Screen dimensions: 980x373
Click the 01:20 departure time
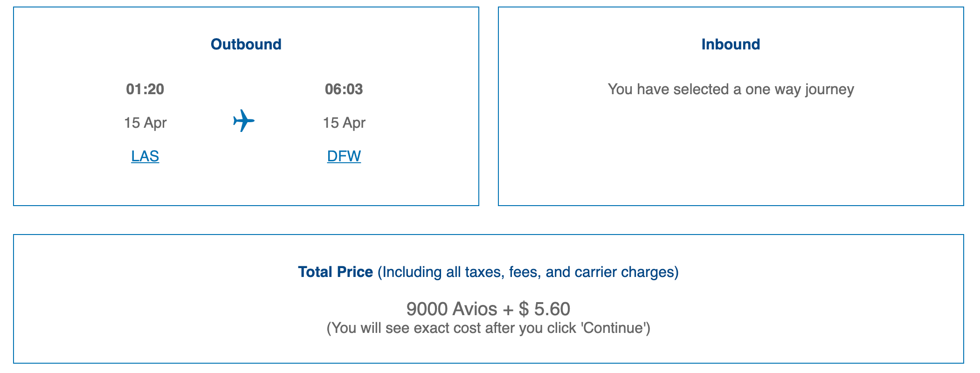[145, 89]
